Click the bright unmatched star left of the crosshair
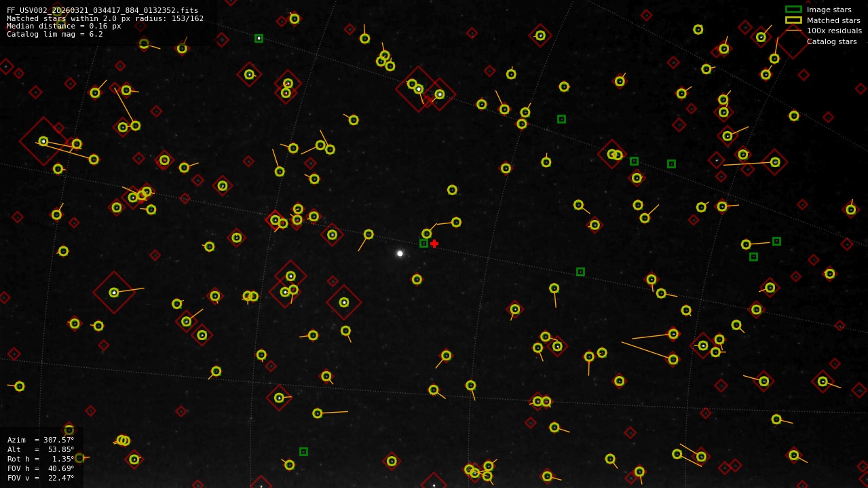 399,252
